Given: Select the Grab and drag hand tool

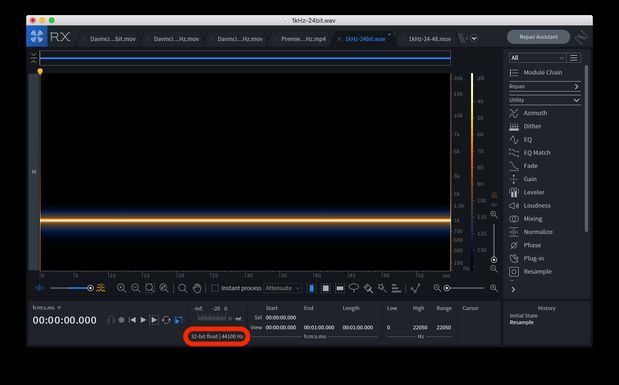Looking at the screenshot, I should 197,288.
